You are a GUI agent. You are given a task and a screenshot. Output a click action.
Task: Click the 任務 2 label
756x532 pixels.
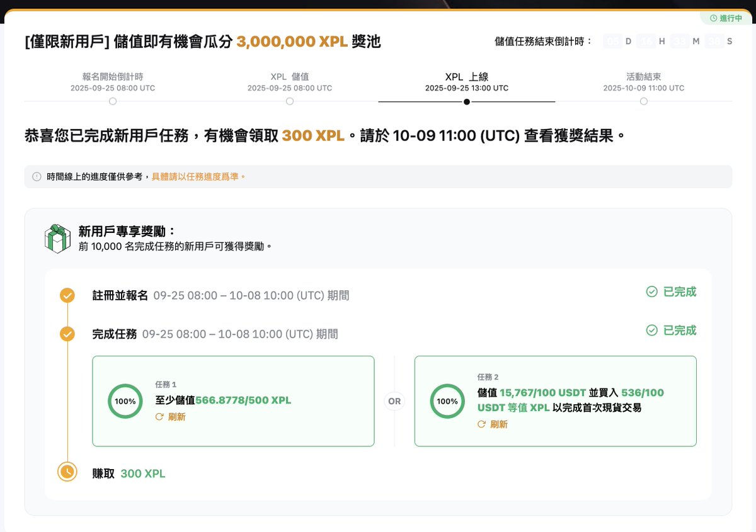(x=488, y=376)
